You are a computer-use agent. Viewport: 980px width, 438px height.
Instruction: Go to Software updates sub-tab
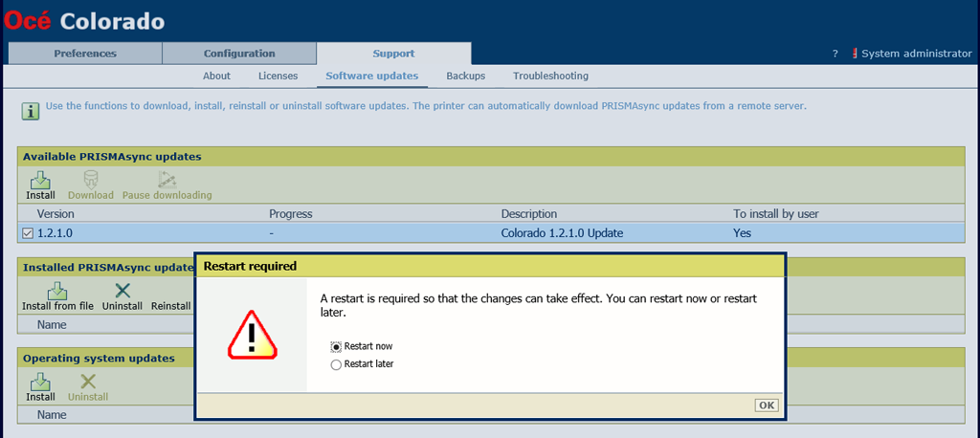[x=372, y=76]
